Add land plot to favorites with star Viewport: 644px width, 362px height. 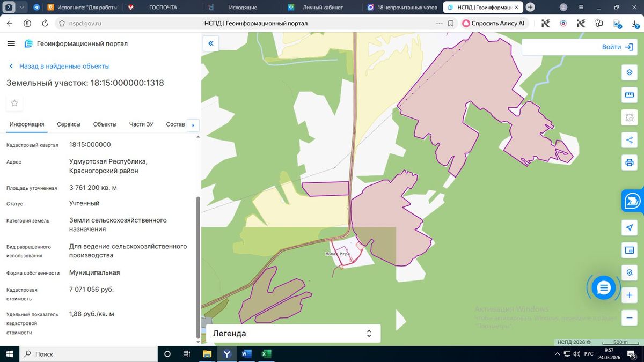click(14, 103)
